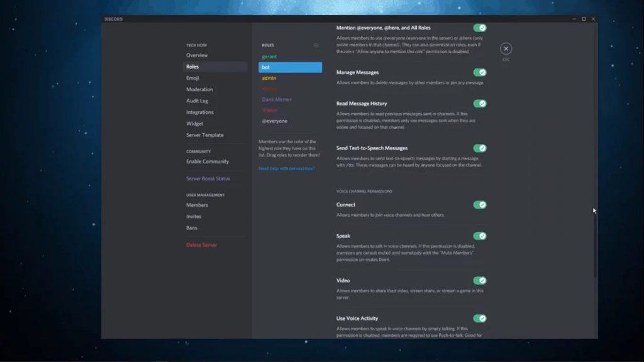The height and width of the screenshot is (362, 644).
Task: Open the Overview settings page
Action: [x=197, y=55]
